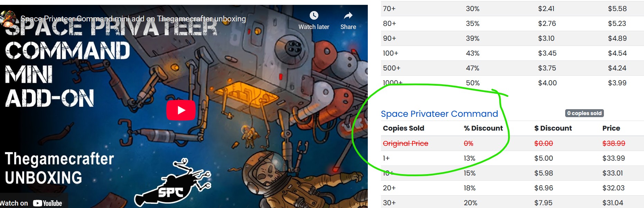644x208 pixels.
Task: Click the Share arrow icon
Action: coord(348,16)
